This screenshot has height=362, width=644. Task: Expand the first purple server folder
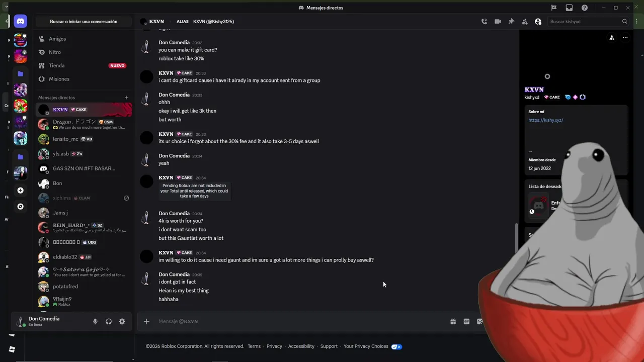(20, 74)
